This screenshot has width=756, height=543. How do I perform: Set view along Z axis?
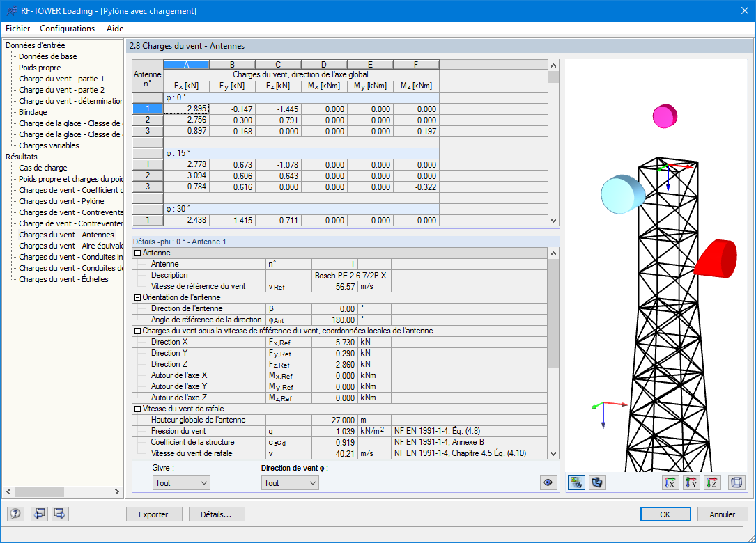pos(713,482)
